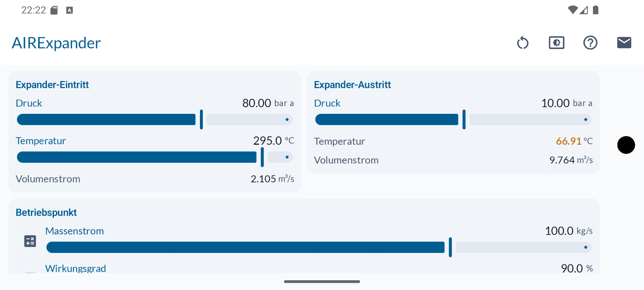Tap the black floating circle button
Image resolution: width=644 pixels, height=290 pixels.
626,145
